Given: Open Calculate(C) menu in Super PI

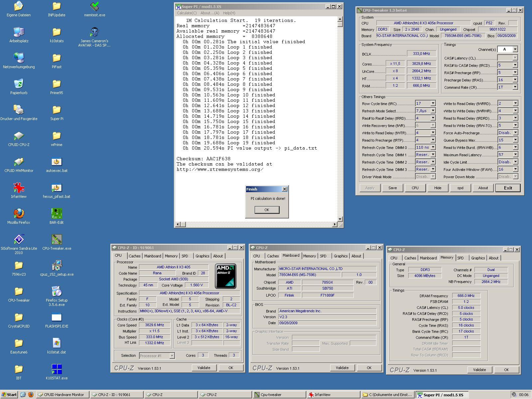Looking at the screenshot, I should click(x=187, y=13).
